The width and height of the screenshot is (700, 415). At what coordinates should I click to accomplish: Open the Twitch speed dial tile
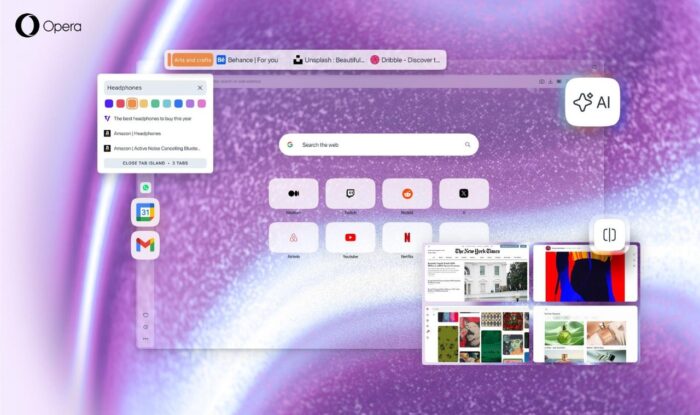pyautogui.click(x=350, y=193)
